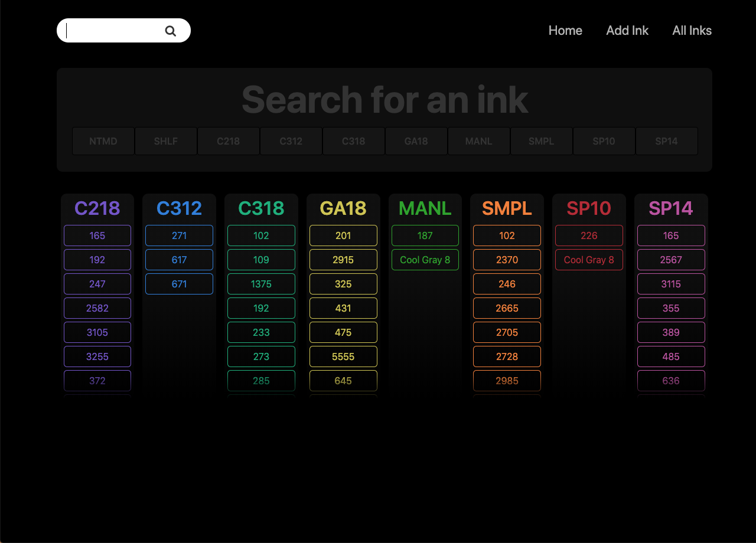The image size is (756, 543).
Task: Open ink 102 in C318 column
Action: coord(261,235)
